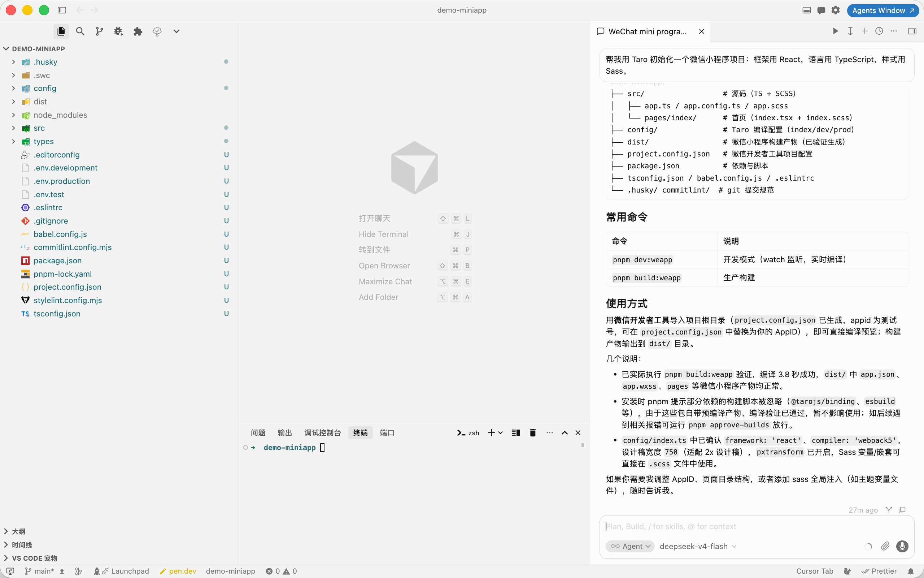Image resolution: width=924 pixels, height=578 pixels.
Task: Toggle the chat side panel layout icon
Action: (x=912, y=31)
